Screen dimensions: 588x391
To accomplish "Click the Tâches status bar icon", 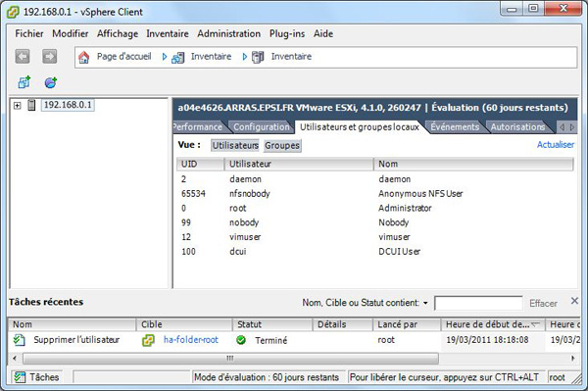I will [x=20, y=377].
